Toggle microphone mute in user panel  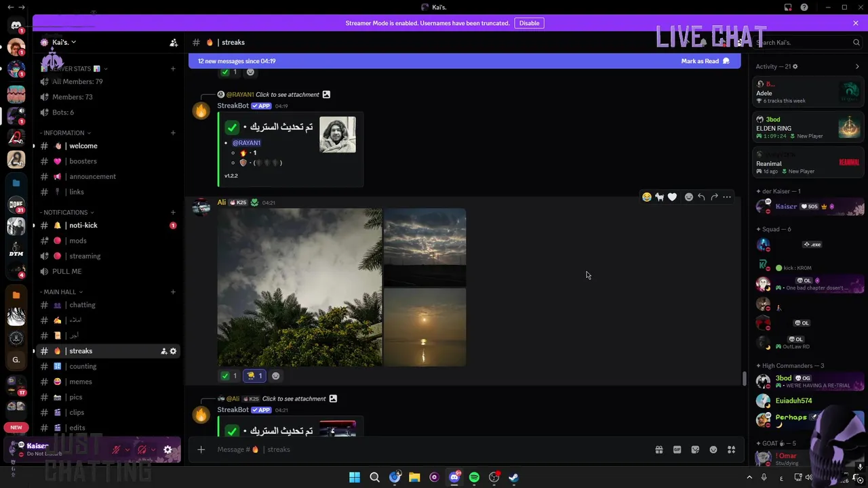coord(116,449)
